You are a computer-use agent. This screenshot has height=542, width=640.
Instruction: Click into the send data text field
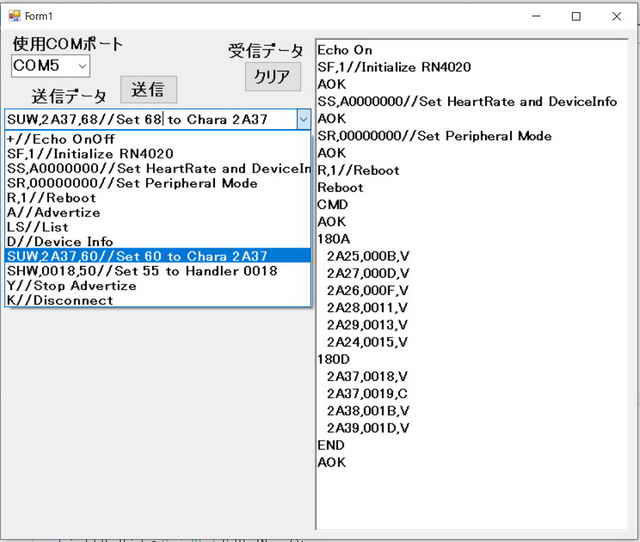[x=151, y=119]
